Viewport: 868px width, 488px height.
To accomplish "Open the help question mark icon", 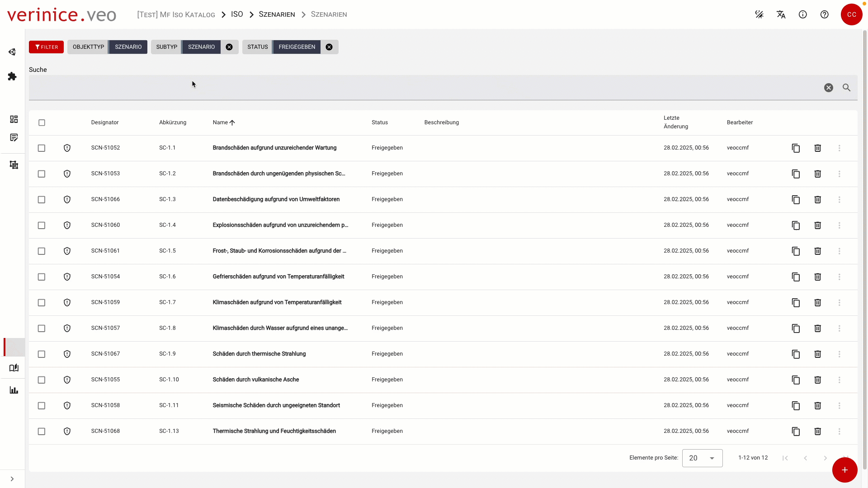I will [824, 14].
